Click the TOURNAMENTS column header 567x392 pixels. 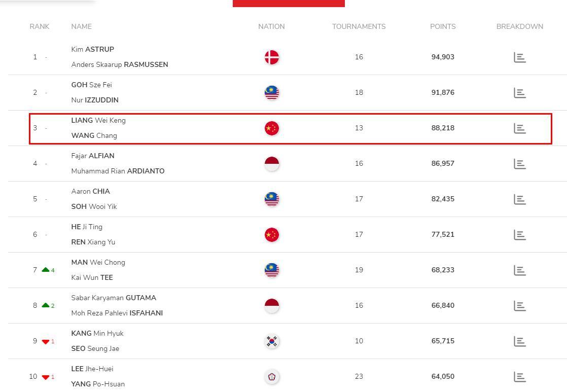tap(359, 26)
